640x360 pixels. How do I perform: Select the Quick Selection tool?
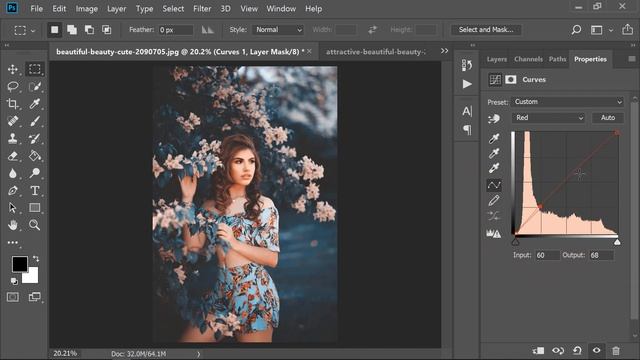point(35,87)
